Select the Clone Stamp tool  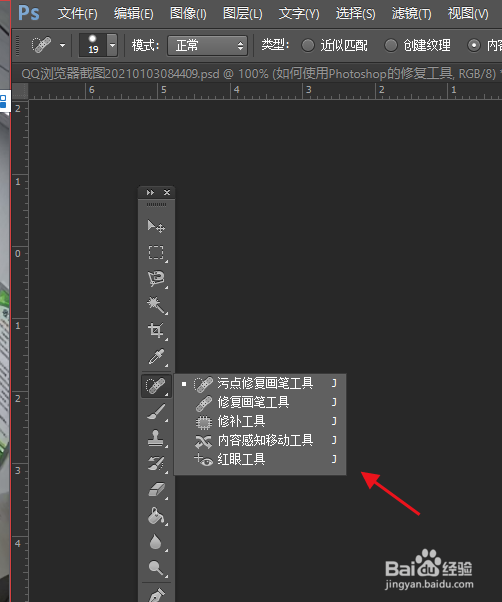156,438
